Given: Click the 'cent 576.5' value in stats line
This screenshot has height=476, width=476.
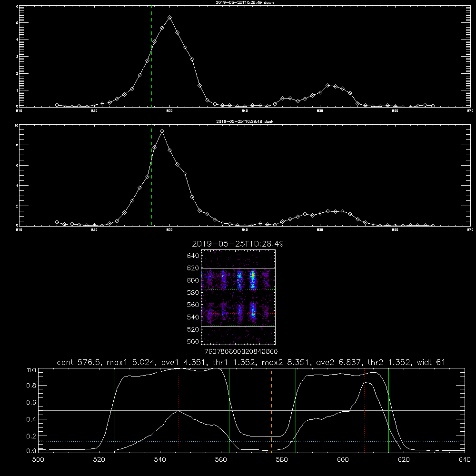Looking at the screenshot, I should (x=79, y=362).
